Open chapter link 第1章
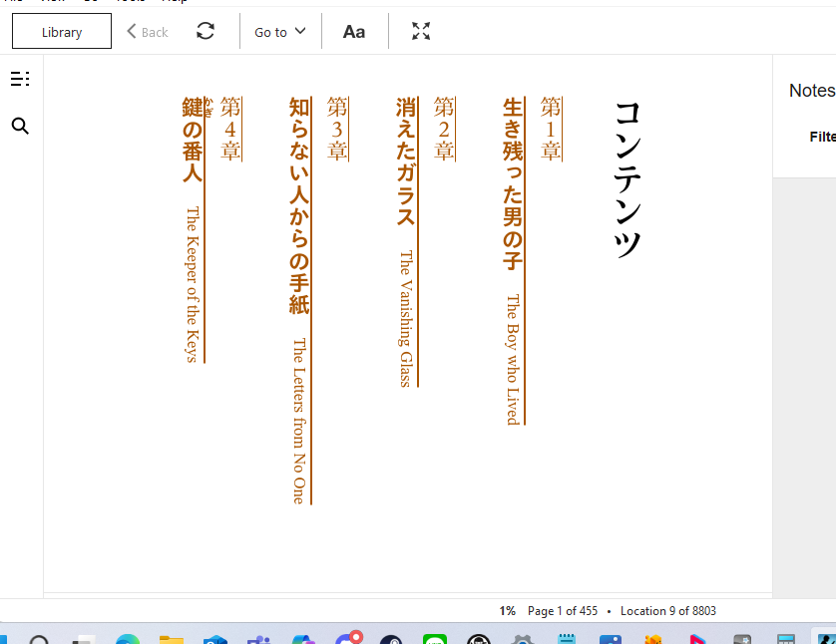 [551, 129]
